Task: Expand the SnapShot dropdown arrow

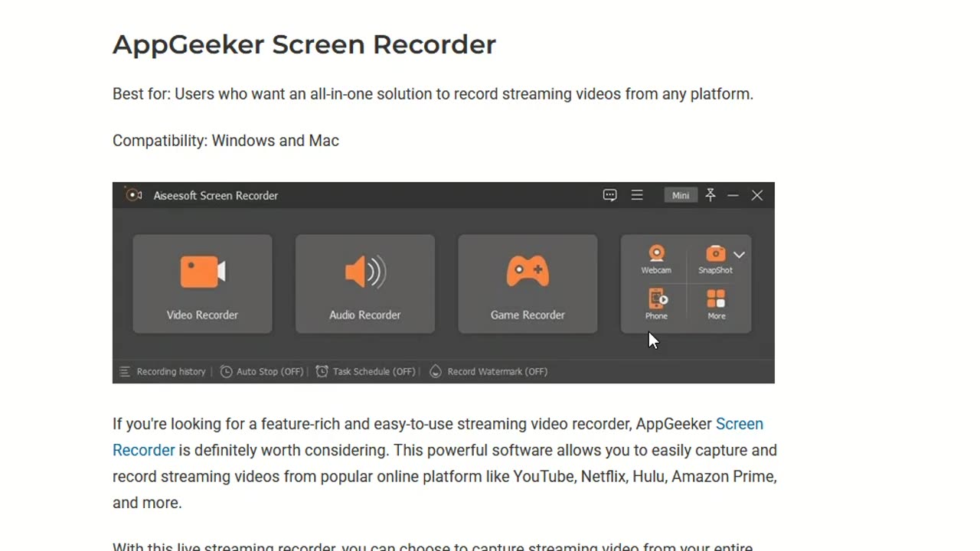Action: click(x=739, y=255)
